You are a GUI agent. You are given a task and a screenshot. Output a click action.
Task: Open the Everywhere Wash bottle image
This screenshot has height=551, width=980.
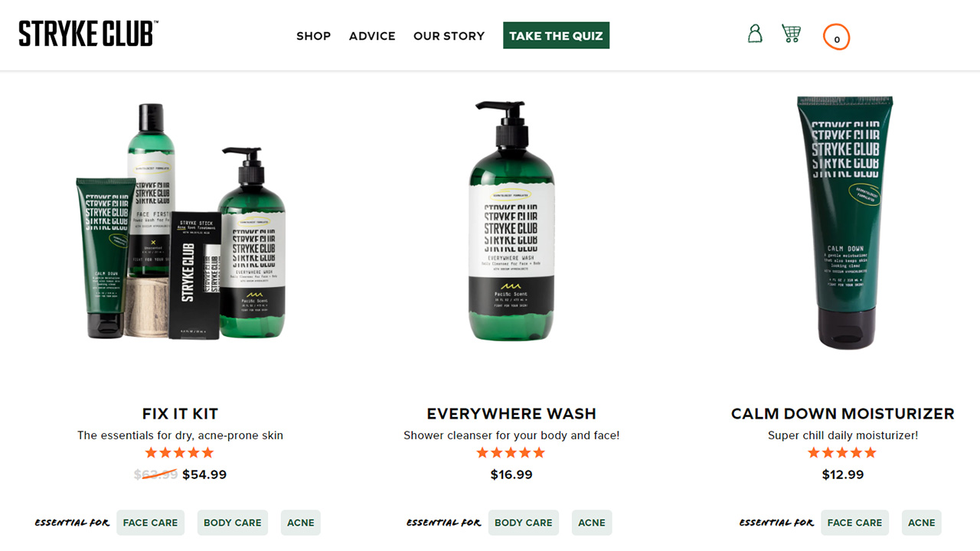(511, 222)
